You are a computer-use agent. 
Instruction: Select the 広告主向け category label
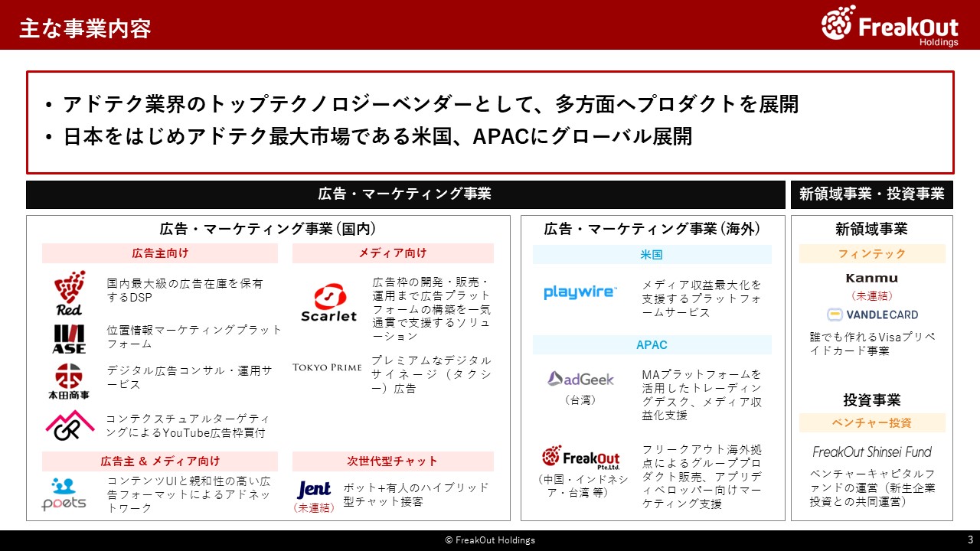(x=160, y=253)
